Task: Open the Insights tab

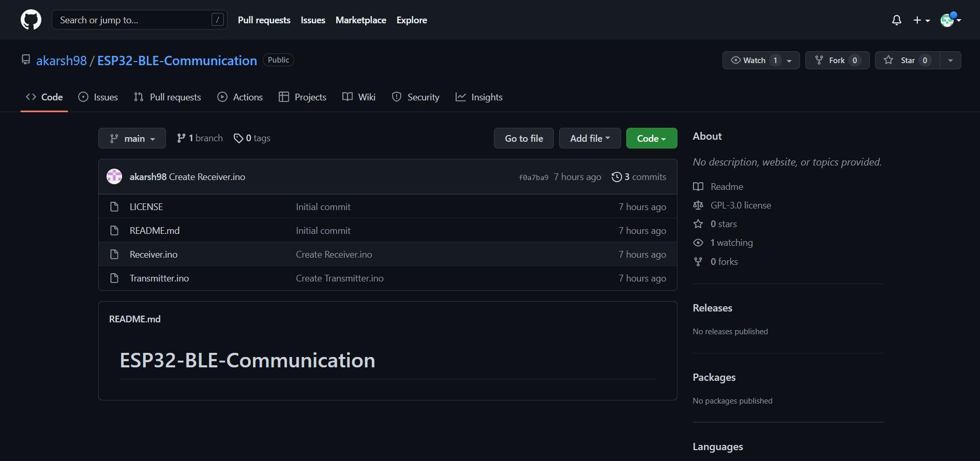Action: pyautogui.click(x=479, y=97)
